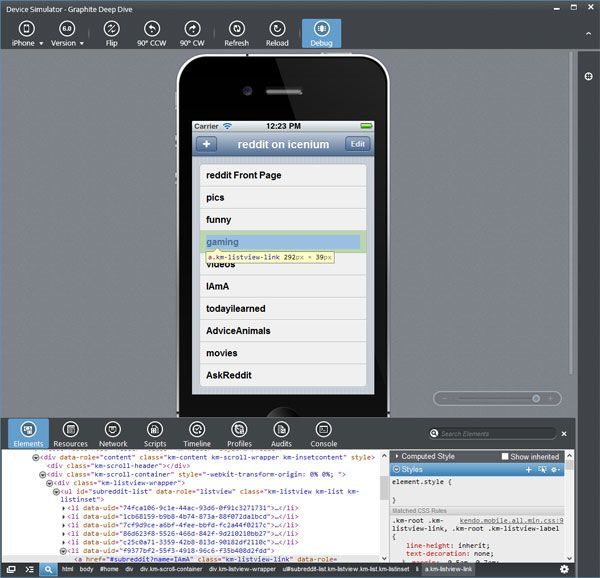Screen dimensions: 600x578
Task: Click the Refresh toolbar icon
Action: [x=236, y=34]
